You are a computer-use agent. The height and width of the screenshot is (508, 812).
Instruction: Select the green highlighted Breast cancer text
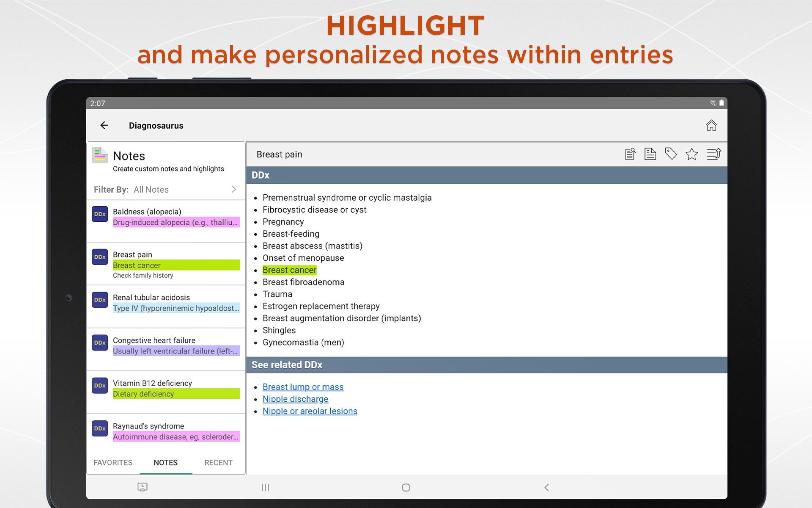click(x=289, y=270)
